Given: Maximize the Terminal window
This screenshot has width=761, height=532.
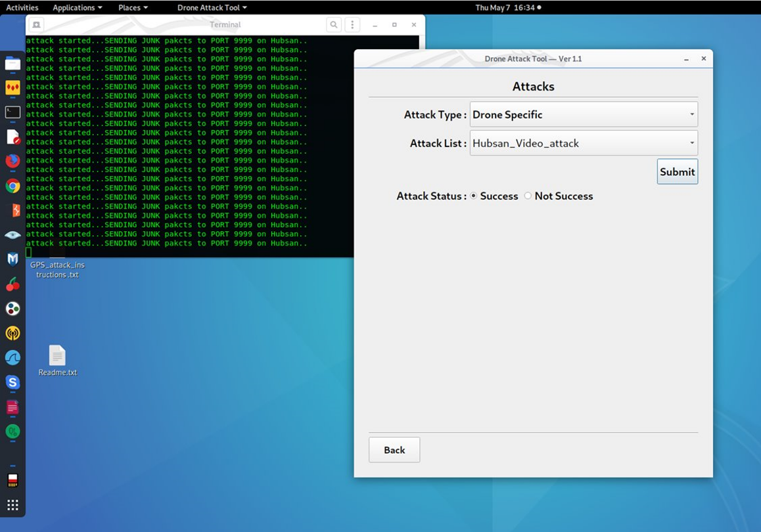Looking at the screenshot, I should coord(394,25).
